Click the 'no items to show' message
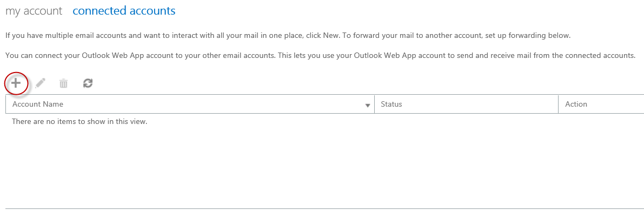 point(79,121)
